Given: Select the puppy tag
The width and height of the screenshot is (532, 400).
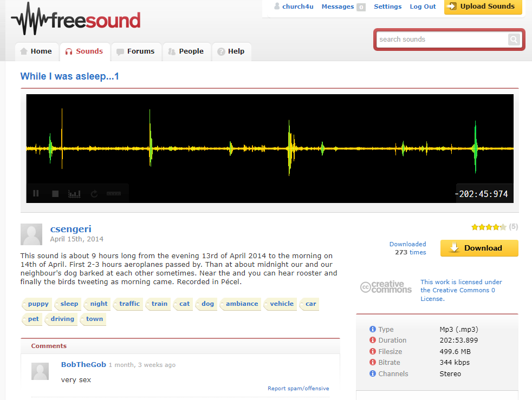Looking at the screenshot, I should [37, 304].
